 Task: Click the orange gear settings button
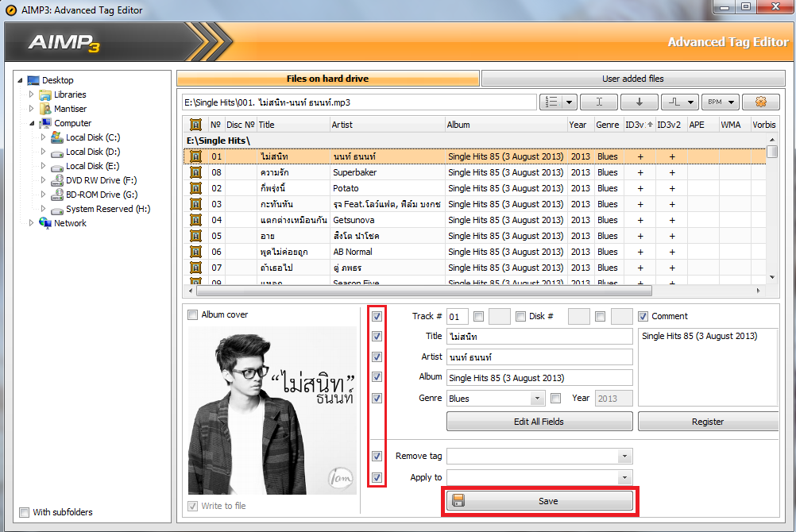click(760, 102)
